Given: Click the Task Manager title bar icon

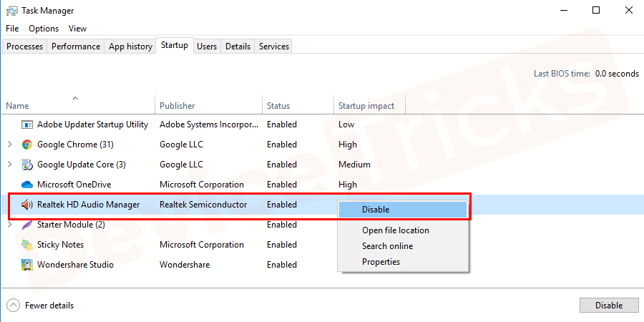Looking at the screenshot, I should point(12,11).
